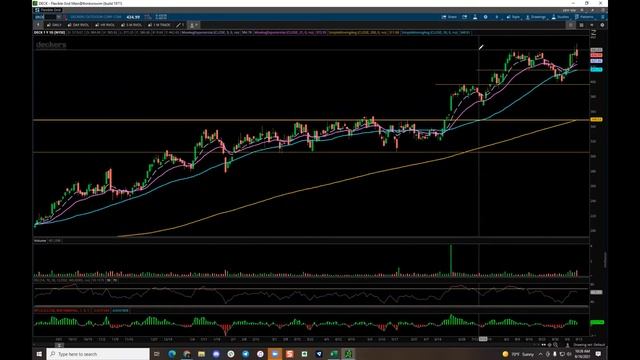Viewport: 640px width, 360px height.
Task: Click the thinkorswim icon in the taskbar
Action: tap(348, 354)
